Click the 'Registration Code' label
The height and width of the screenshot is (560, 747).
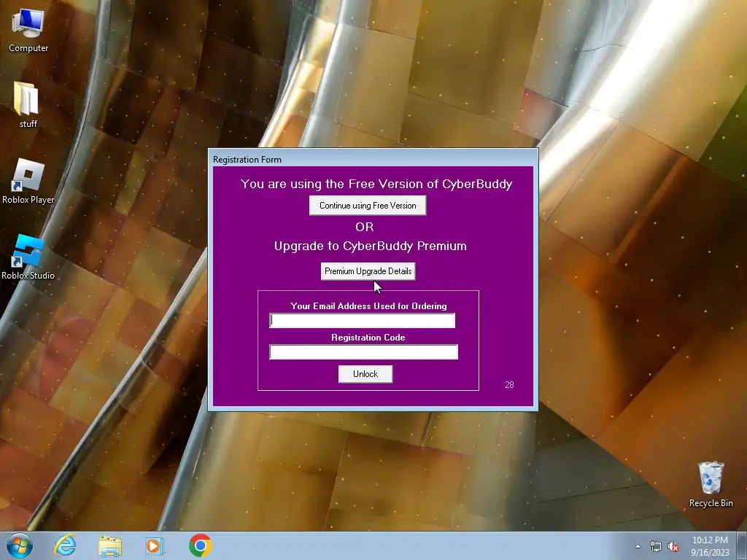point(368,338)
